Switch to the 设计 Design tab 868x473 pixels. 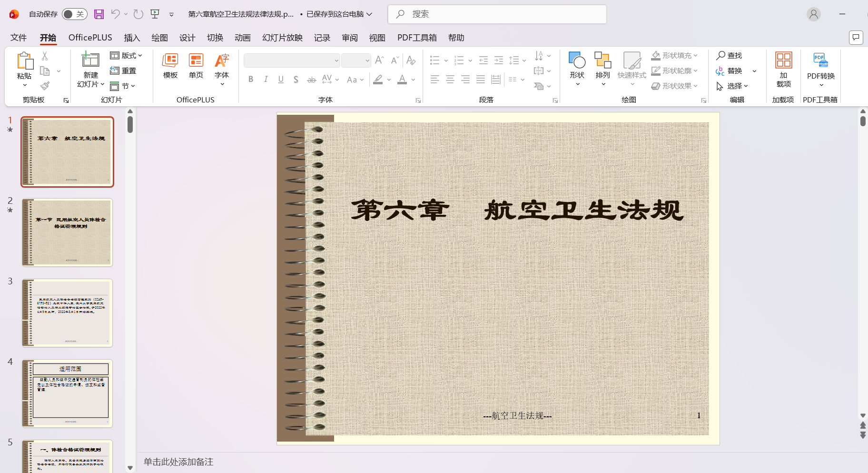coord(187,38)
